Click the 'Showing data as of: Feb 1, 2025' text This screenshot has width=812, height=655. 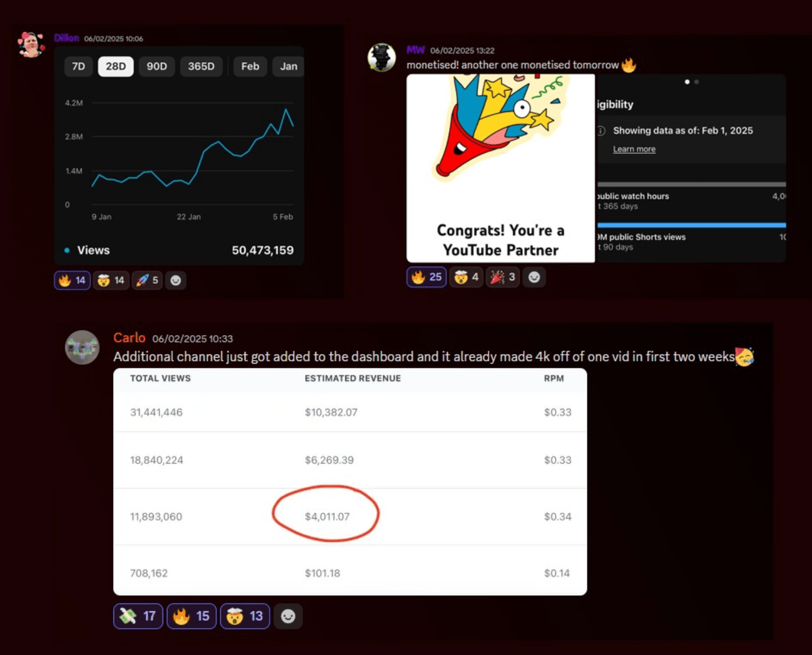(683, 130)
